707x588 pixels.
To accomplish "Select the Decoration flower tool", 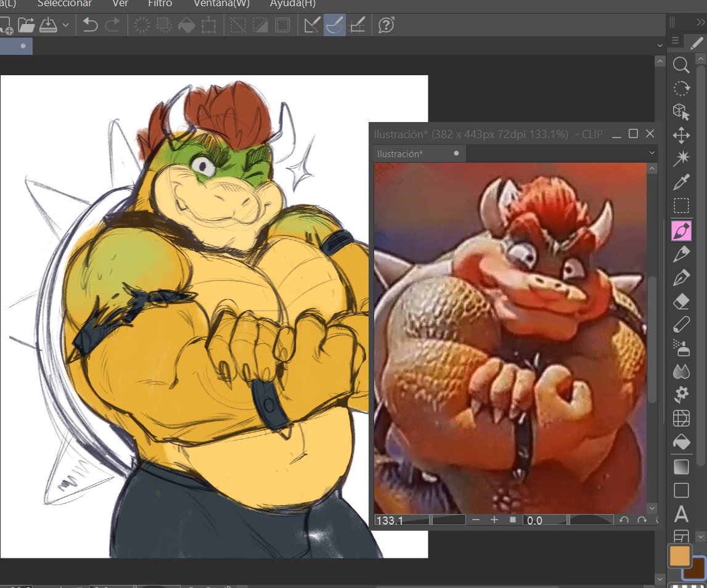I will [681, 395].
